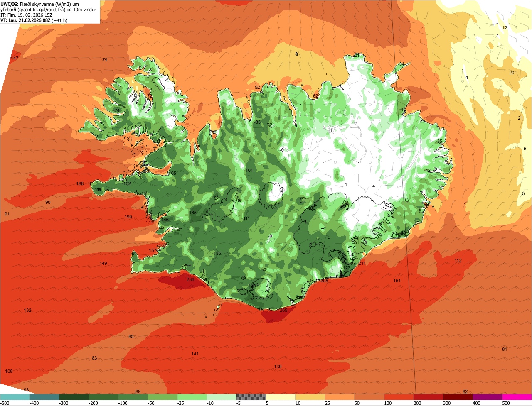Click the map value 20
Viewport: 532px width, 406px height.
click(x=512, y=73)
